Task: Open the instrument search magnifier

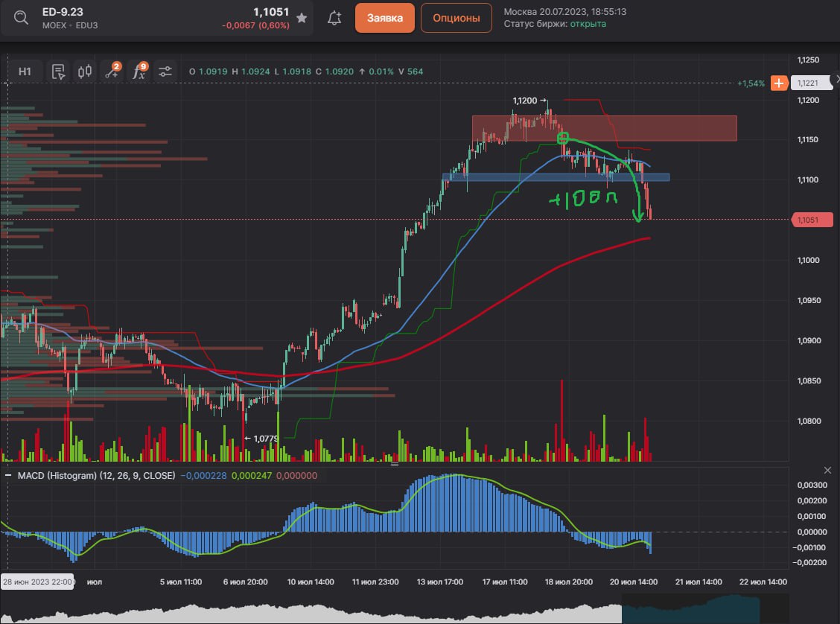Action: [x=22, y=18]
